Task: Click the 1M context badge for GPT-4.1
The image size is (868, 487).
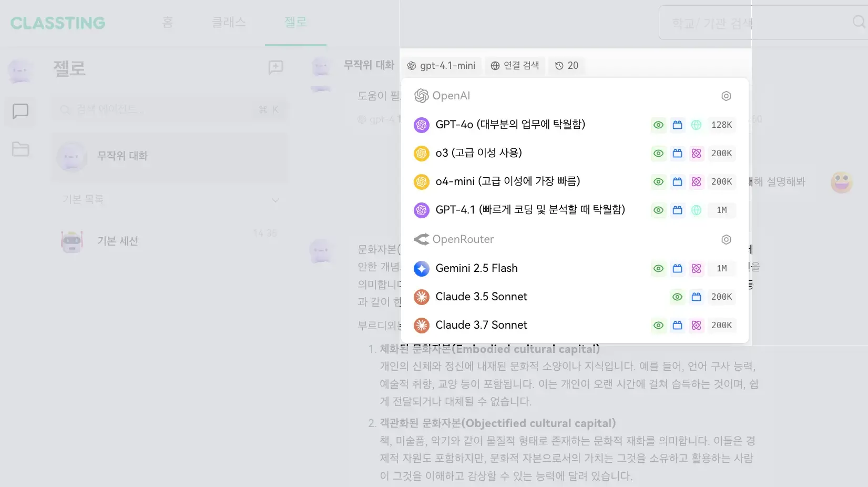Action: (x=721, y=210)
